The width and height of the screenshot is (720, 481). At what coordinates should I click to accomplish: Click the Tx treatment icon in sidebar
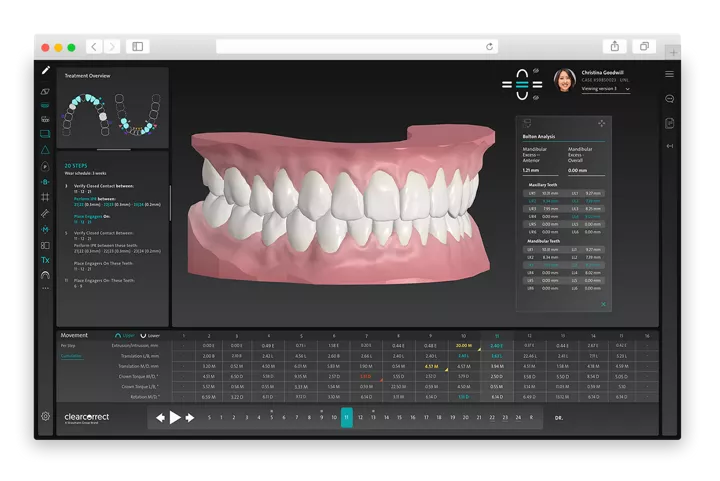tap(45, 260)
